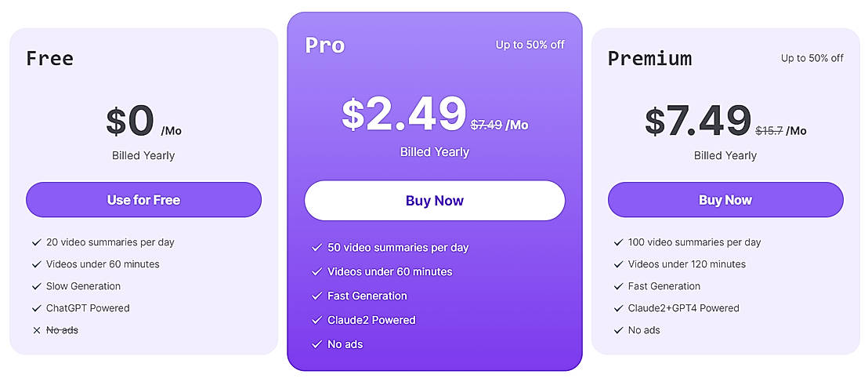Select the Premium plan heading
Screen dimensions: 868x378
coord(649,59)
